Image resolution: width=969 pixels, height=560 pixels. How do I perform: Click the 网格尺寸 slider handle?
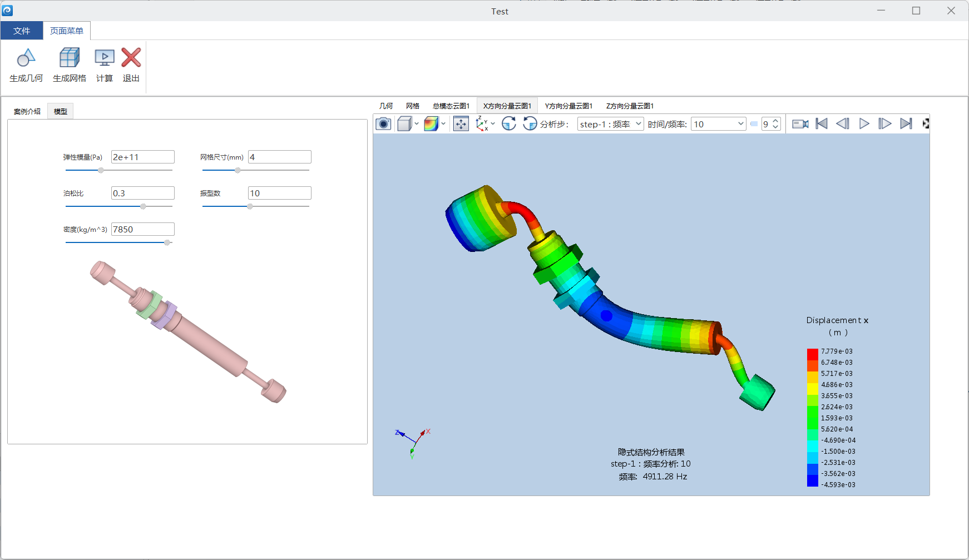(238, 170)
